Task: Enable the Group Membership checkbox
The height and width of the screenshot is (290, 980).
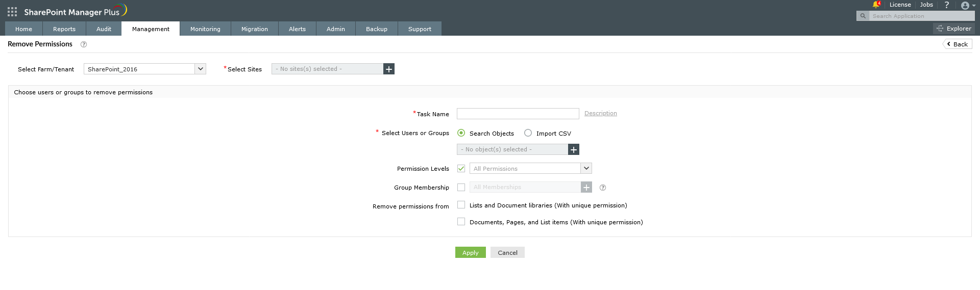Action: 461,187
